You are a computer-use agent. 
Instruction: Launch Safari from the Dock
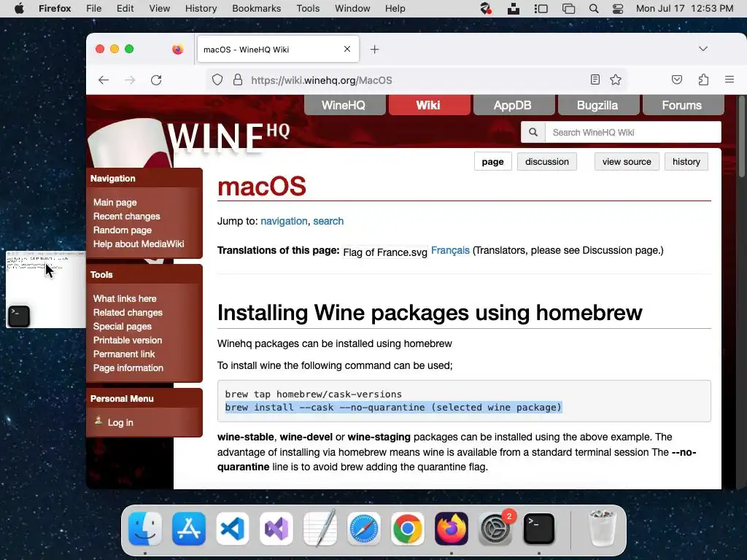363,529
